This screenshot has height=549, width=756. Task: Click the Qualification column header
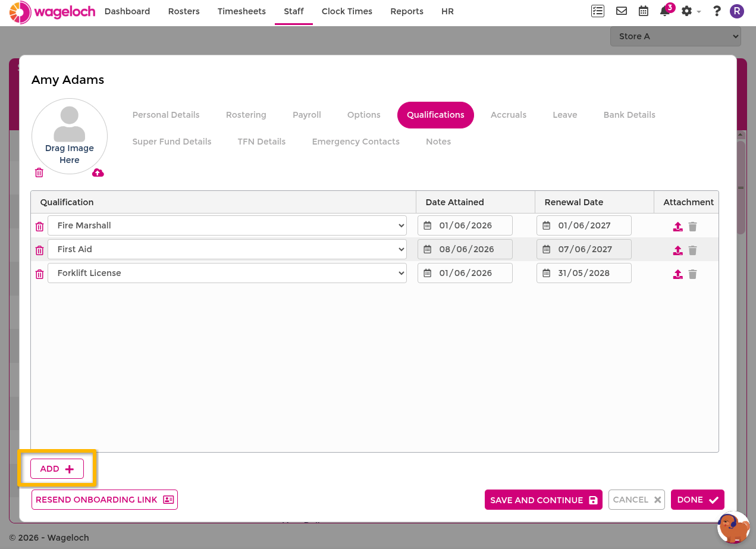(x=223, y=202)
